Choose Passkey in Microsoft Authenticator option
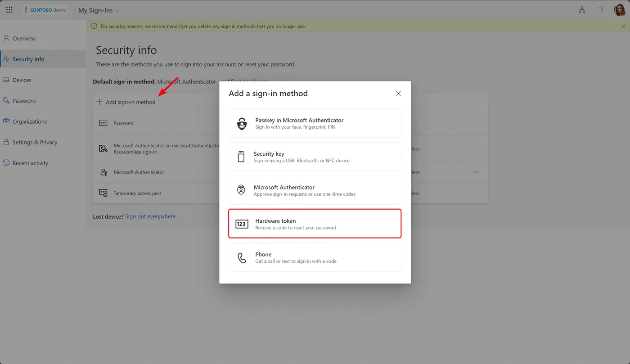Viewport: 630px width, 364px height. coord(315,123)
